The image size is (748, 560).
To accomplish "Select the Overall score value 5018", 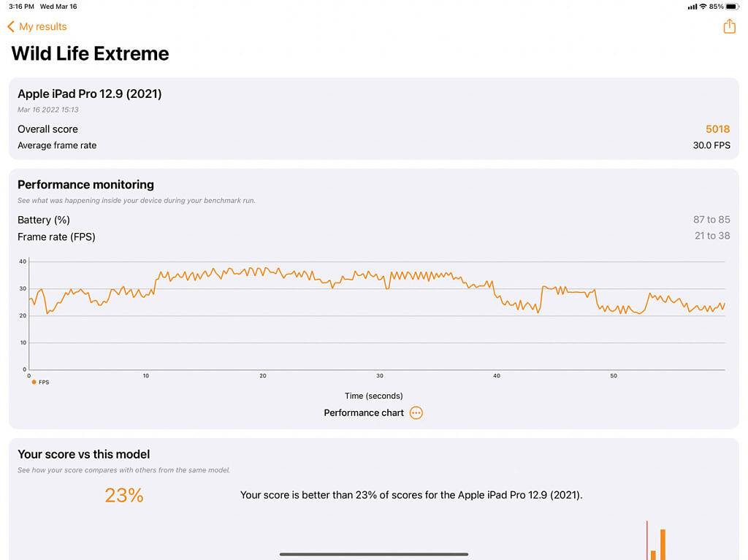I will pos(717,129).
